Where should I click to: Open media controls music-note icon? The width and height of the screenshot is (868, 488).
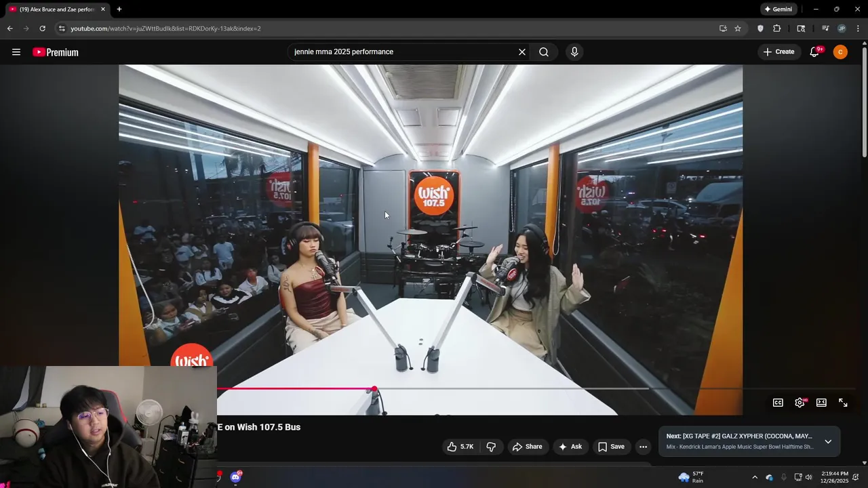825,28
